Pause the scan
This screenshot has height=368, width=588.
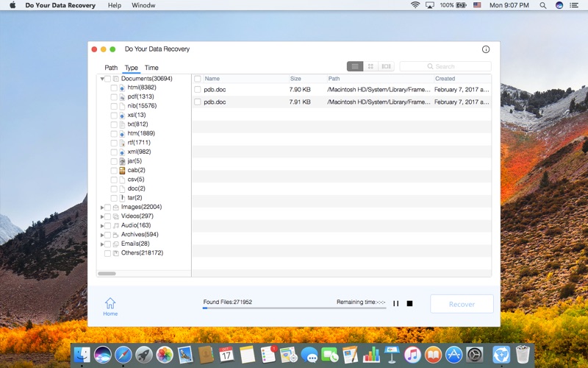(x=395, y=303)
